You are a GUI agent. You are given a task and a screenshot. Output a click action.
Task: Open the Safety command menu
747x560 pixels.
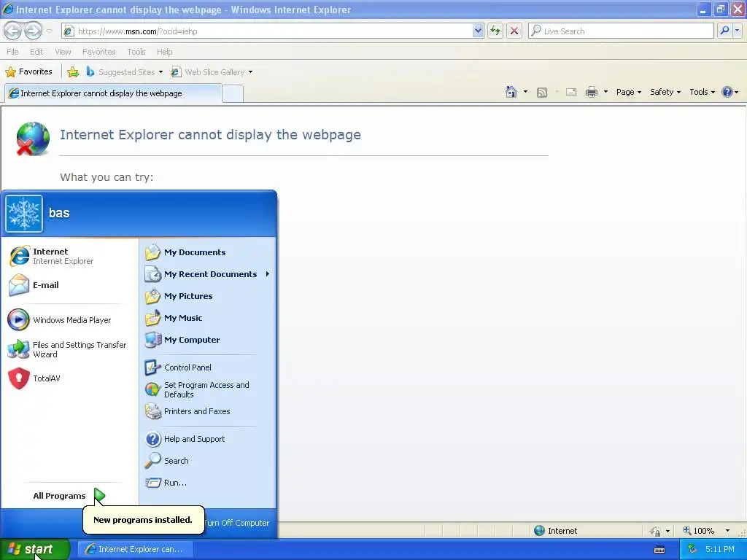pos(665,92)
